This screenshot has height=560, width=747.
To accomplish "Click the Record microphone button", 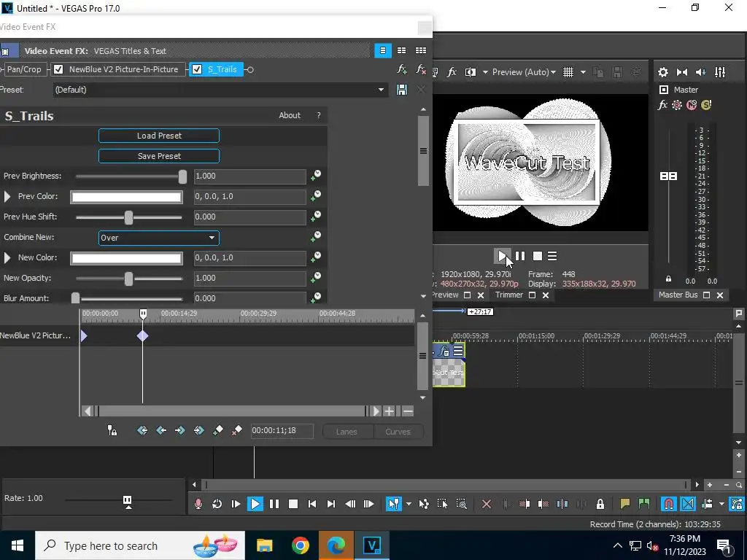I will tap(198, 504).
